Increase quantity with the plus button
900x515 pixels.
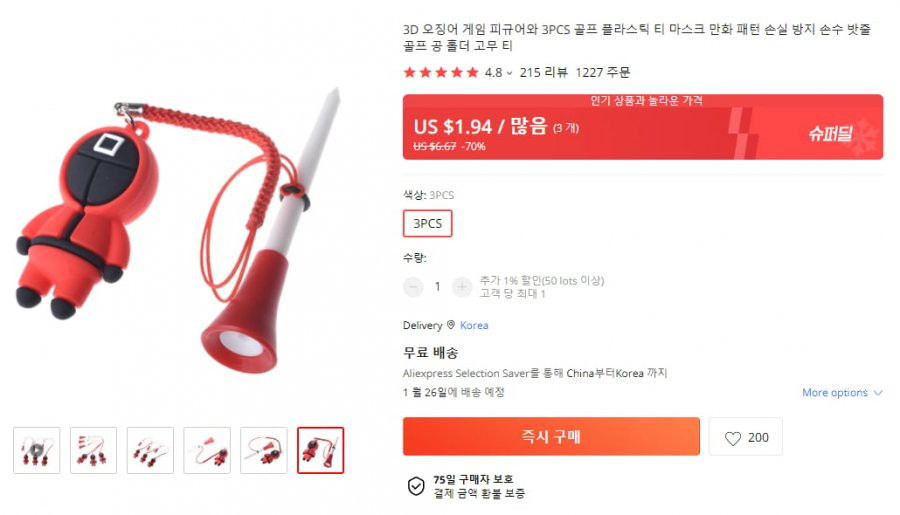tap(462, 286)
